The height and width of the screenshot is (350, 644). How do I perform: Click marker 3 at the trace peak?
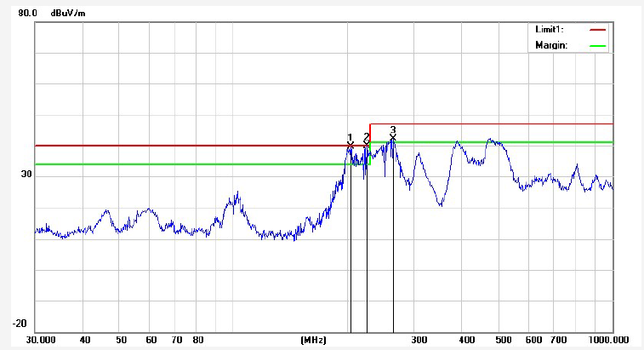click(393, 134)
